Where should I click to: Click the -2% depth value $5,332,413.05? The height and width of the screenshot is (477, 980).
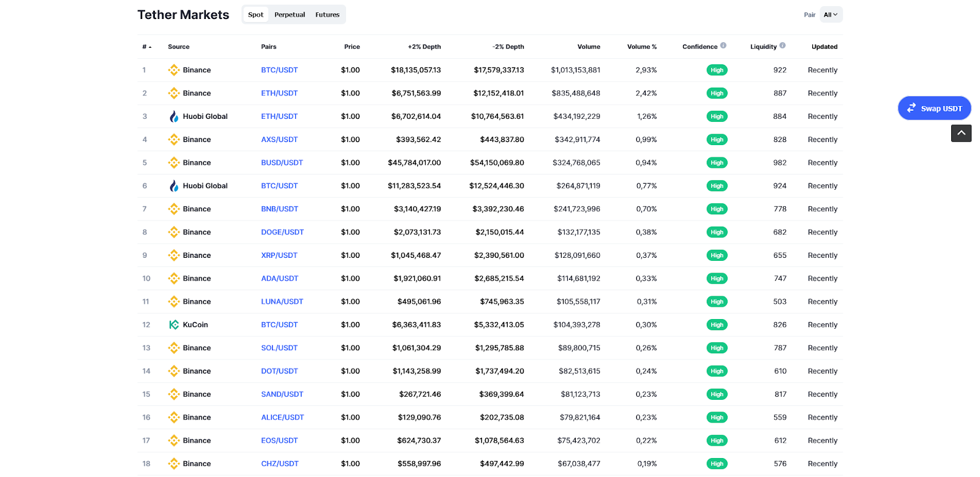pos(499,325)
